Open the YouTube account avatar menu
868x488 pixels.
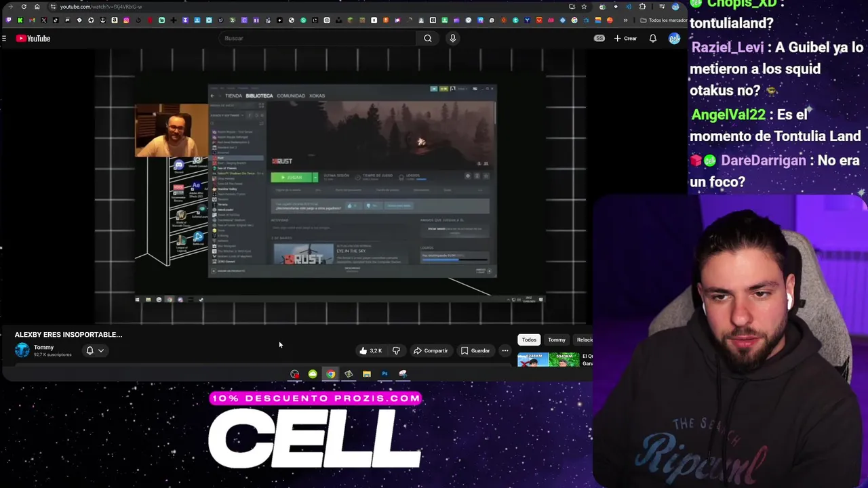pyautogui.click(x=674, y=39)
